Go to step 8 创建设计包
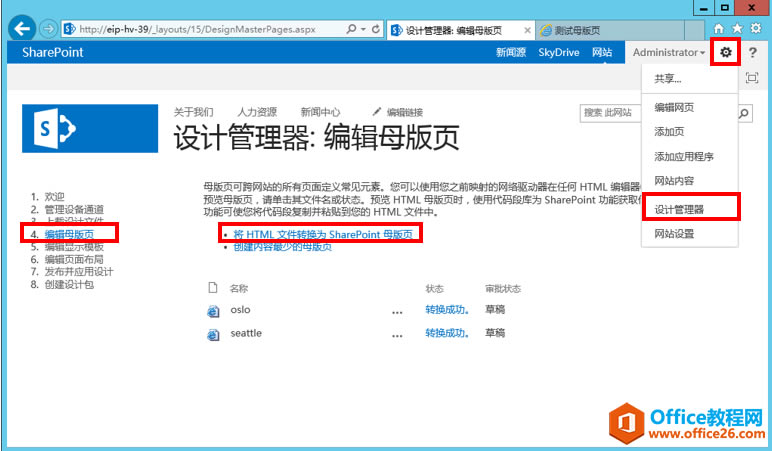Screen dimensions: 772x451 coord(69,285)
